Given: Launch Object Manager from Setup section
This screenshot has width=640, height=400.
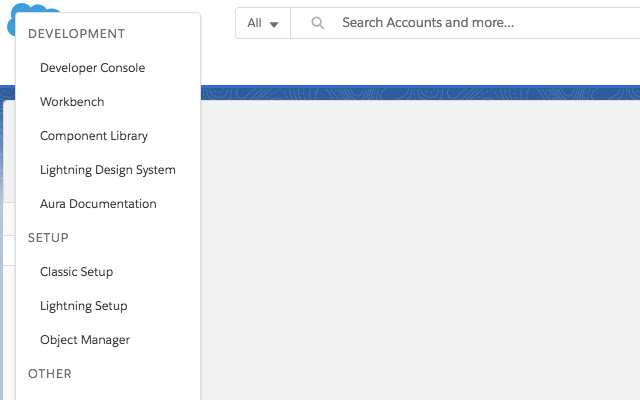Looking at the screenshot, I should click(x=85, y=340).
